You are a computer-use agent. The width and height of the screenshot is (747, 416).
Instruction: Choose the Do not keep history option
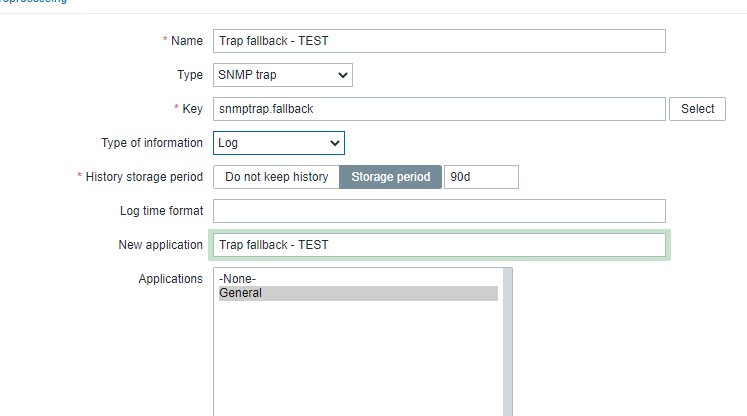tap(276, 177)
